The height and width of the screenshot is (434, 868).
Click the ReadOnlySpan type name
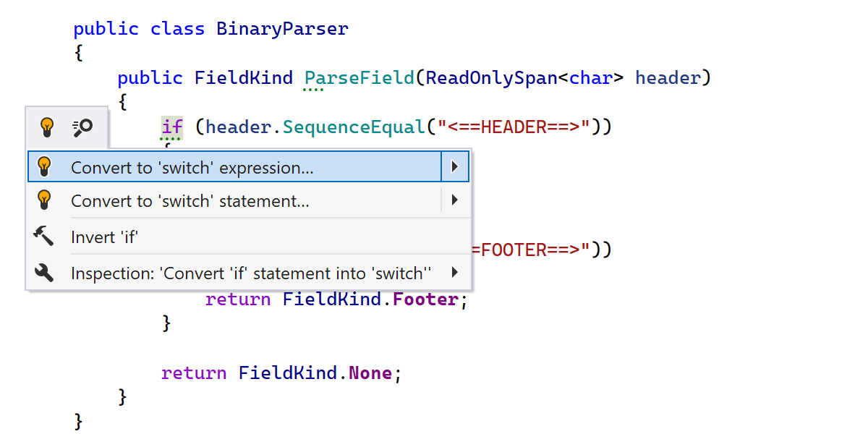point(491,78)
